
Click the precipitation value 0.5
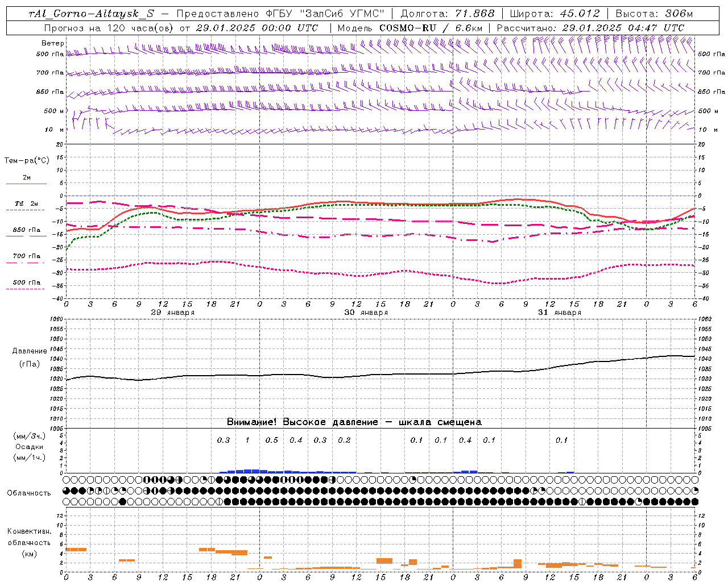272,440
